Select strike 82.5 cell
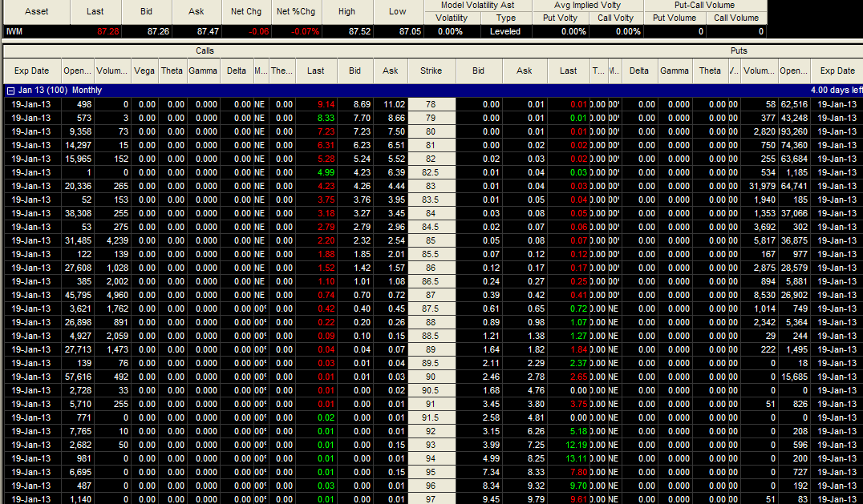This screenshot has height=504, width=863. [x=431, y=172]
